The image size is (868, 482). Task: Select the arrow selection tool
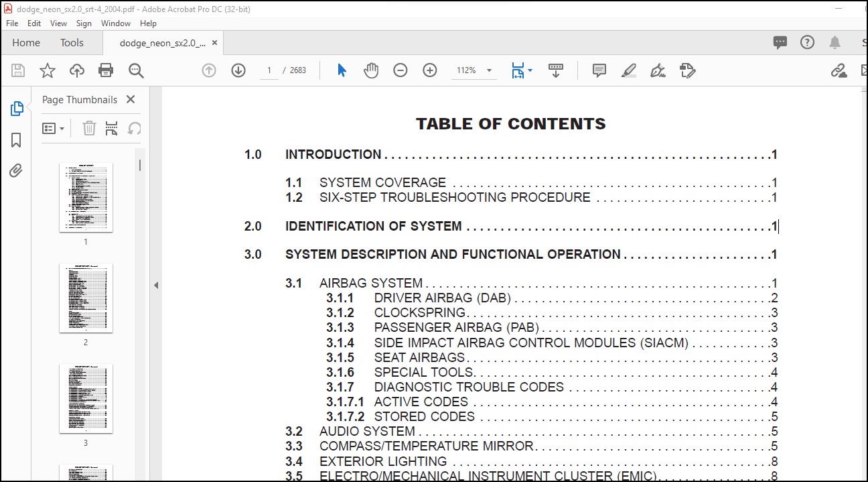click(342, 70)
